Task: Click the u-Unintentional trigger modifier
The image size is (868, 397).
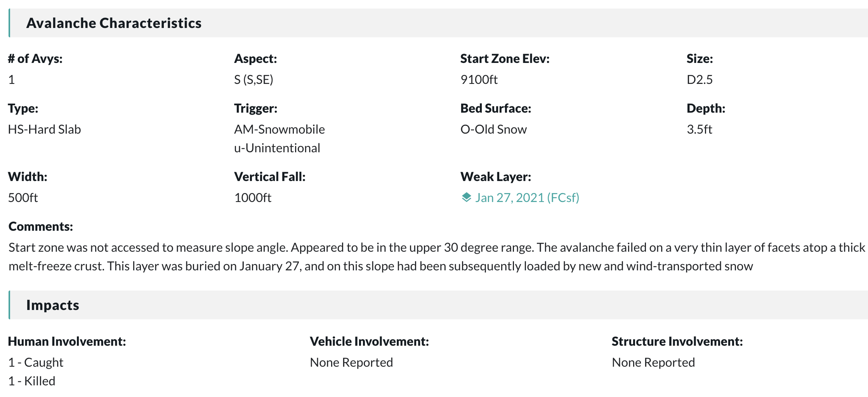Action: 277,148
